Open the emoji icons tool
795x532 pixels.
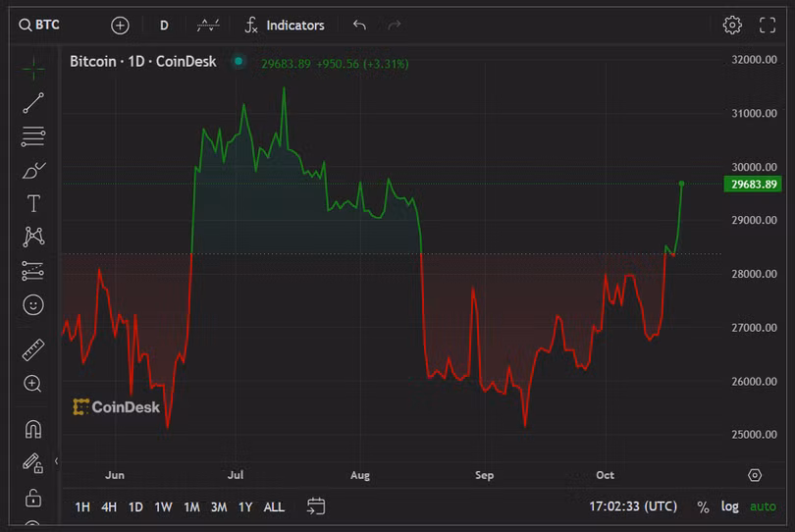click(x=33, y=305)
